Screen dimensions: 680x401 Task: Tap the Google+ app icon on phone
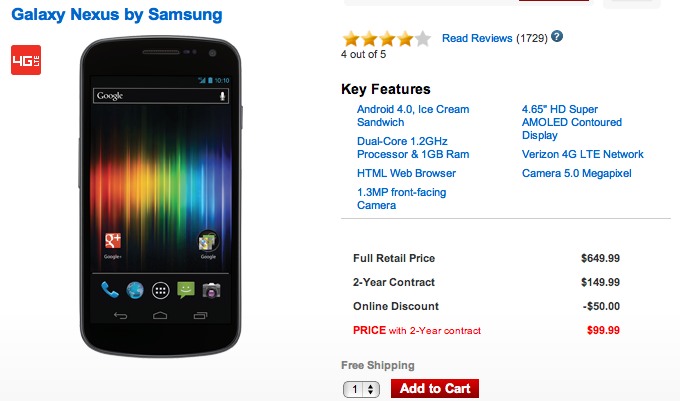tap(112, 241)
